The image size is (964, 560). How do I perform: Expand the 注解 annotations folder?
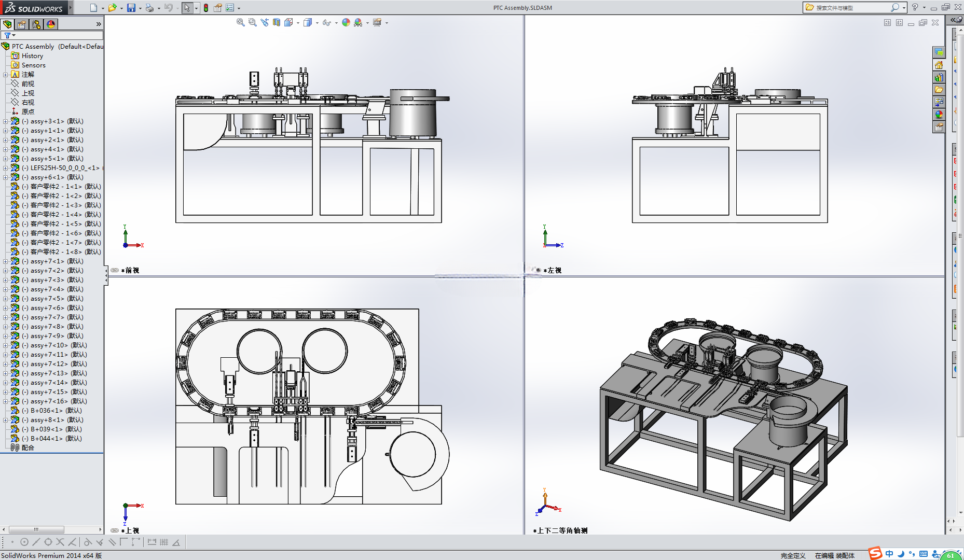[x=6, y=75]
